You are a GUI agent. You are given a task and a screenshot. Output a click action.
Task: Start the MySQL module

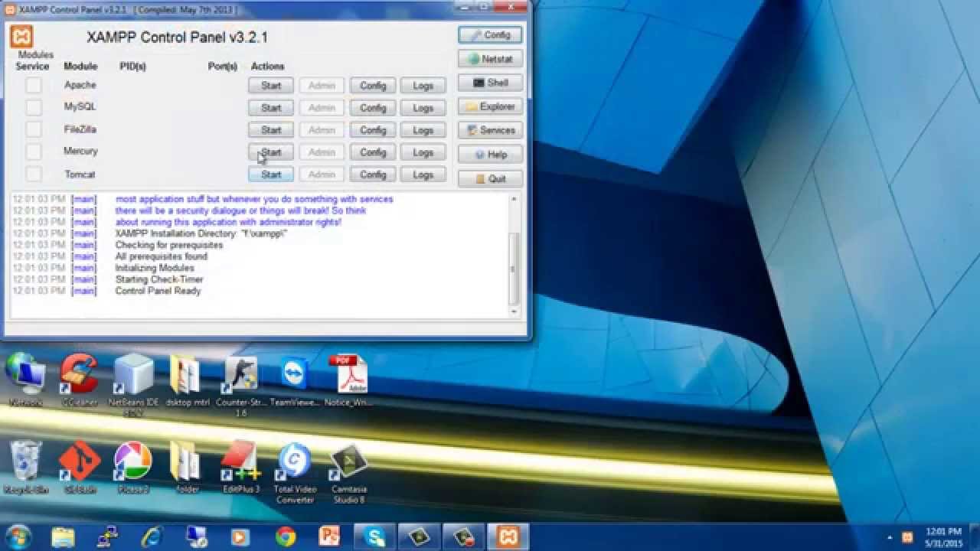click(x=271, y=108)
